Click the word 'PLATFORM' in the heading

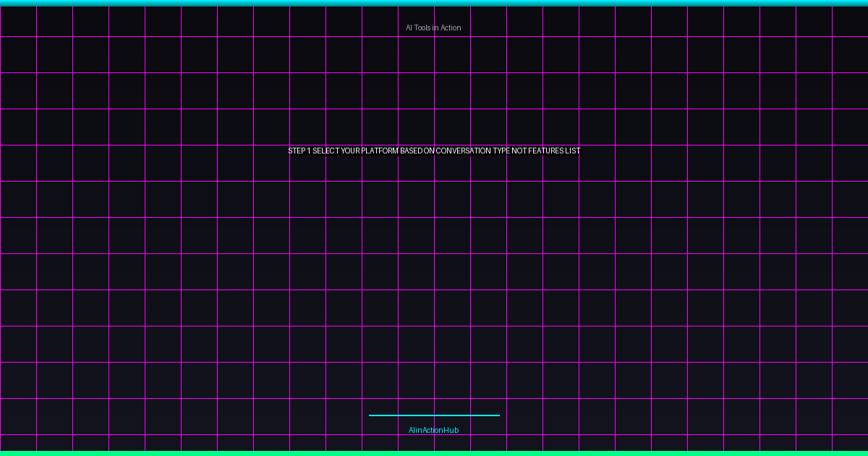pyautogui.click(x=380, y=151)
